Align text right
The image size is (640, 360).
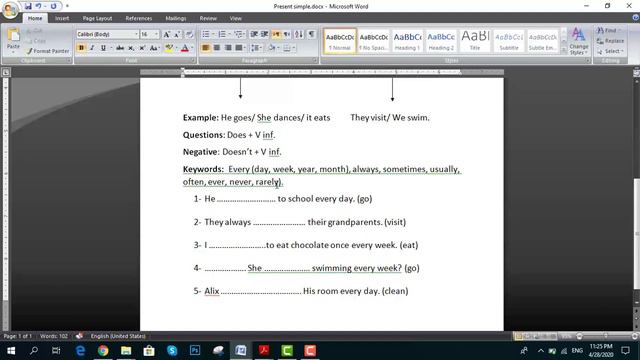click(228, 48)
